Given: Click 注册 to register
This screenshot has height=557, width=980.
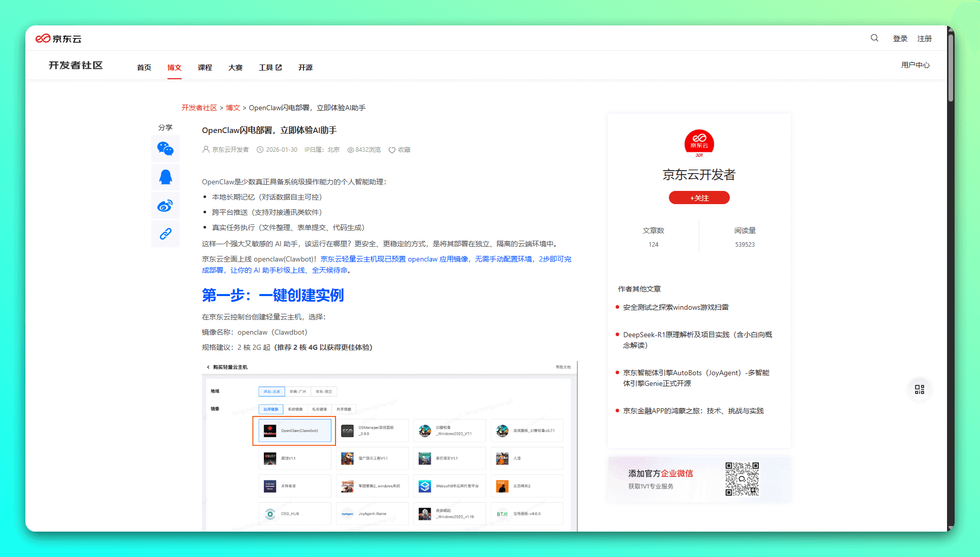Looking at the screenshot, I should pos(924,39).
